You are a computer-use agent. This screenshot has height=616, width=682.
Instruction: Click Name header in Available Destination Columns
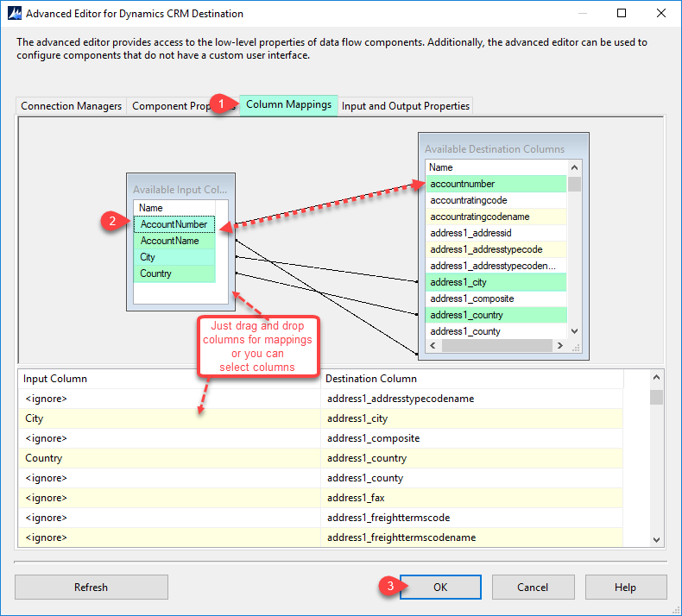[496, 167]
